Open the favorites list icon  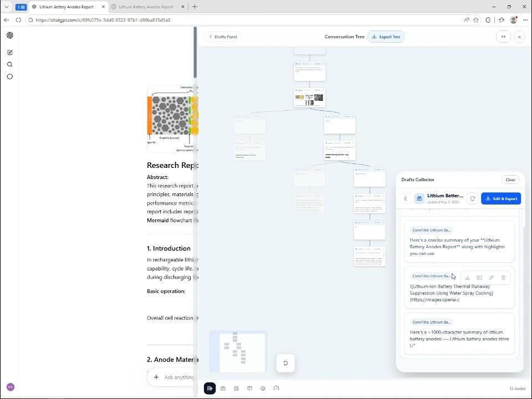(502, 20)
